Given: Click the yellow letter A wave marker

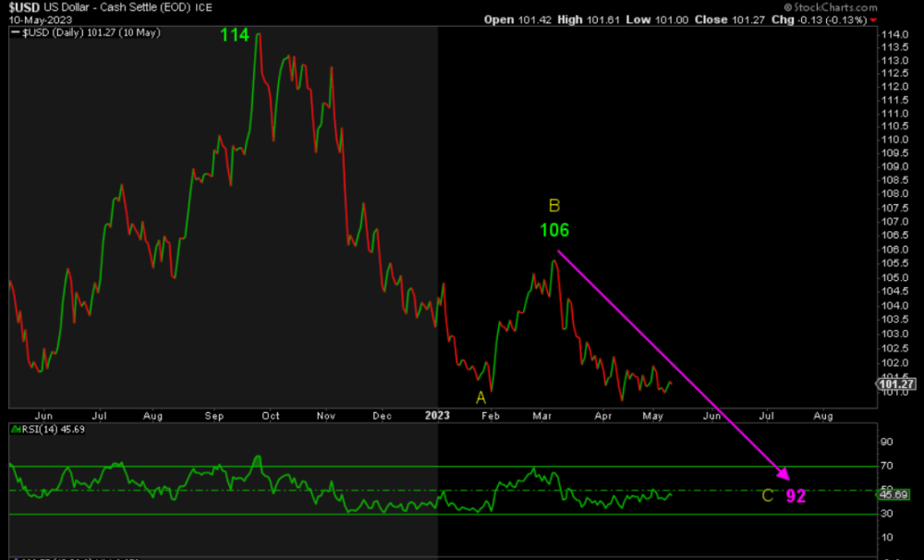Looking at the screenshot, I should click(481, 396).
